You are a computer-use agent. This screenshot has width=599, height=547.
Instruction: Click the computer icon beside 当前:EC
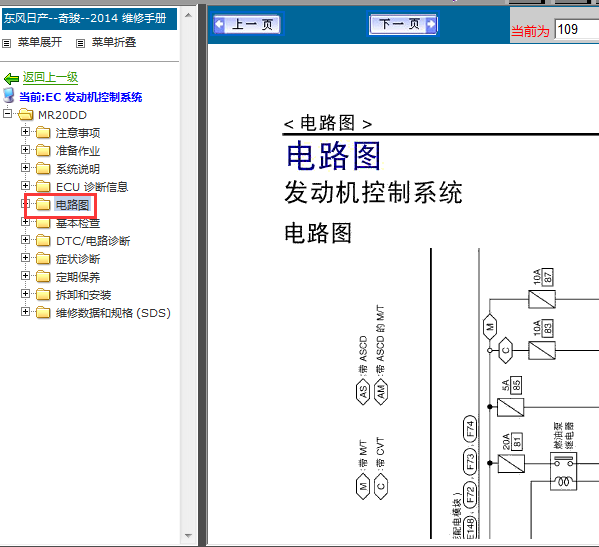point(9,95)
